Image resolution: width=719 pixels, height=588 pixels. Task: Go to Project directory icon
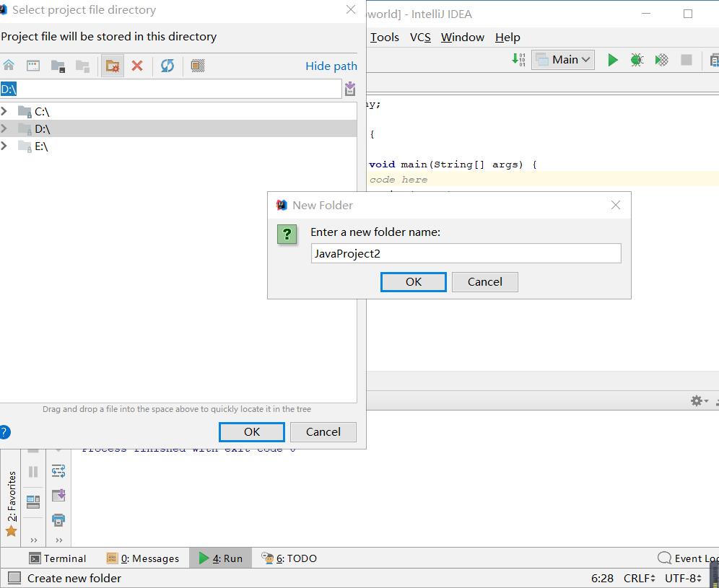click(58, 66)
